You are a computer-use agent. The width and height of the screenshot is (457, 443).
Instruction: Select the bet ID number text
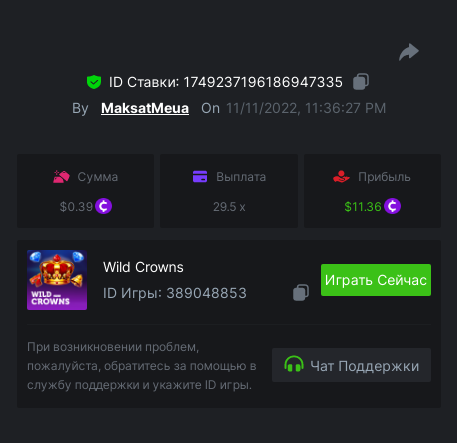coord(263,82)
